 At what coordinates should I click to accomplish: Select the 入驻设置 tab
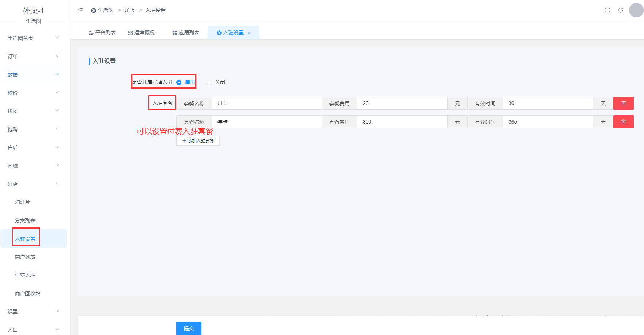click(233, 32)
